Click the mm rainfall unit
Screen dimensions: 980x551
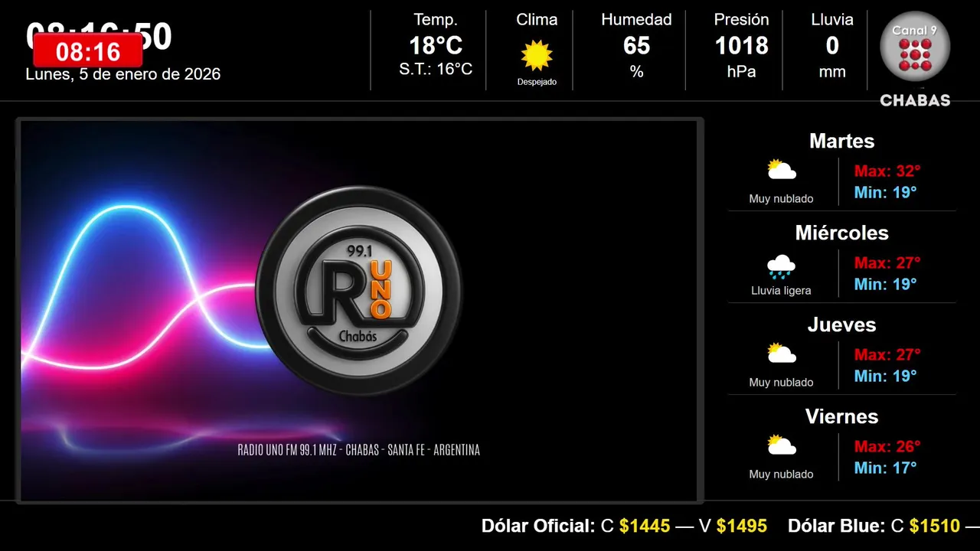point(832,72)
